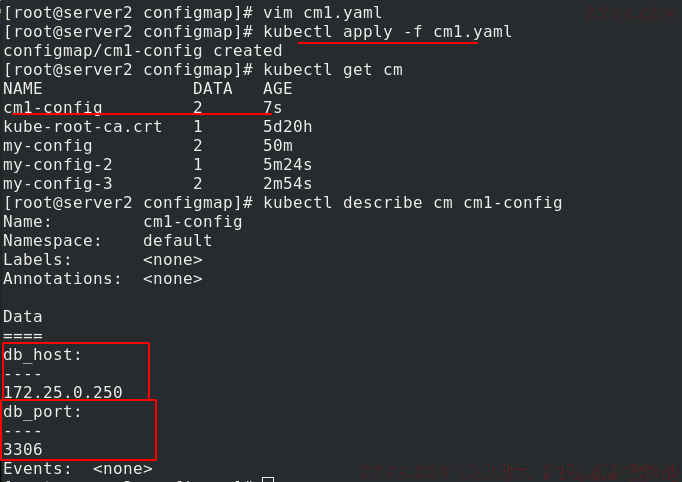
Task: Click 'kubectl describe cm cm1-config' command
Action: [412, 203]
